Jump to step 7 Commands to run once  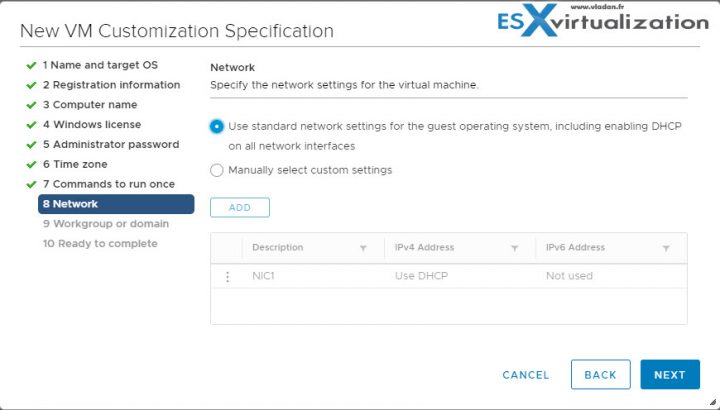[x=109, y=184]
